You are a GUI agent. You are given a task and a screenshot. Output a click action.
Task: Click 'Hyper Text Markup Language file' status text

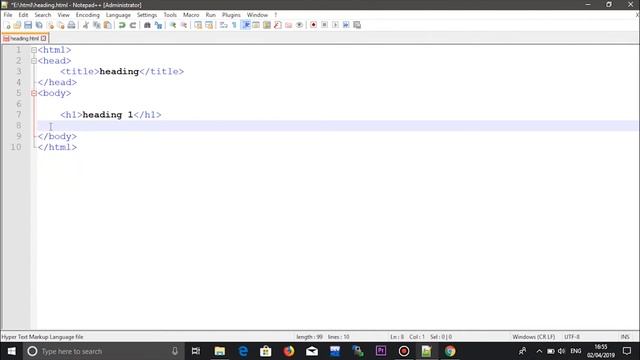pyautogui.click(x=42, y=337)
